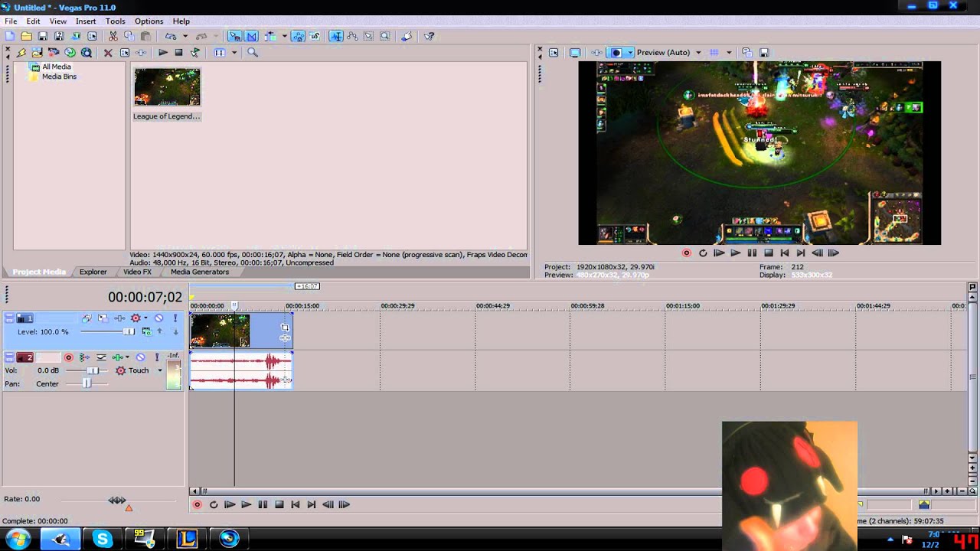980x551 pixels.
Task: Remove selected media with the X icon
Action: pyautogui.click(x=108, y=53)
